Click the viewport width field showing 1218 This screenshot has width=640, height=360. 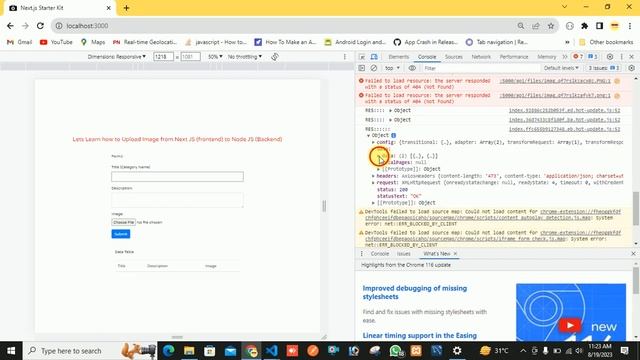pyautogui.click(x=163, y=57)
